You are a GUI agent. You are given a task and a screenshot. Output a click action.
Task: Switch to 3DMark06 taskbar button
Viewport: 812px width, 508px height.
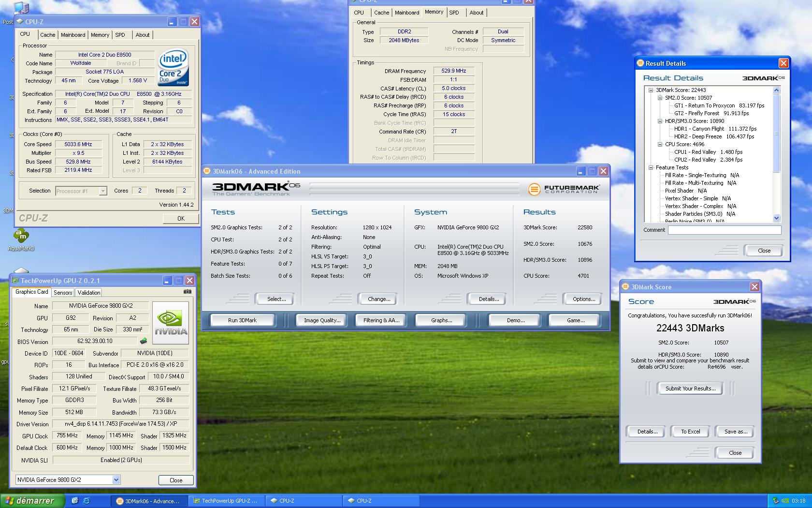point(149,501)
